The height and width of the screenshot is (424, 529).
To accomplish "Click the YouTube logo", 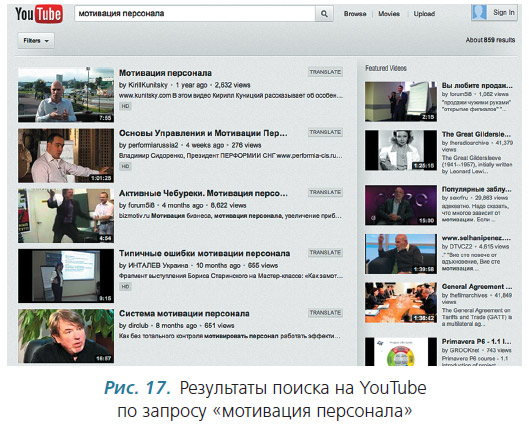I will pos(39,14).
